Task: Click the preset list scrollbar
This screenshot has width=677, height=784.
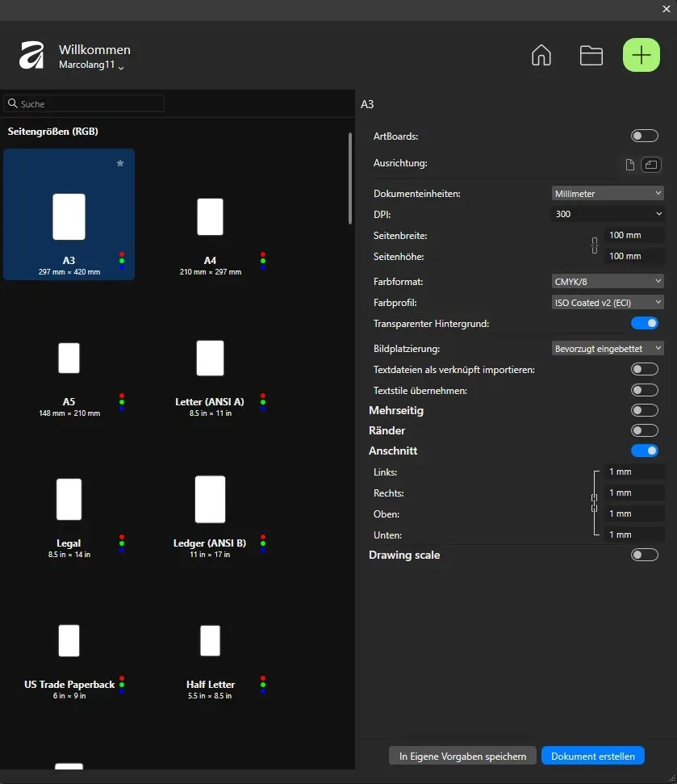Action: coord(349,178)
